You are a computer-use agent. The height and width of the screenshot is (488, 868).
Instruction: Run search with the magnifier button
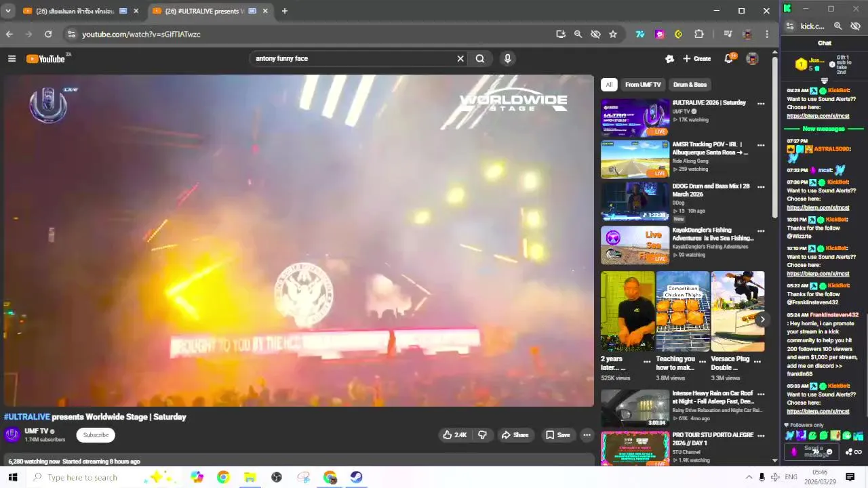pyautogui.click(x=480, y=59)
